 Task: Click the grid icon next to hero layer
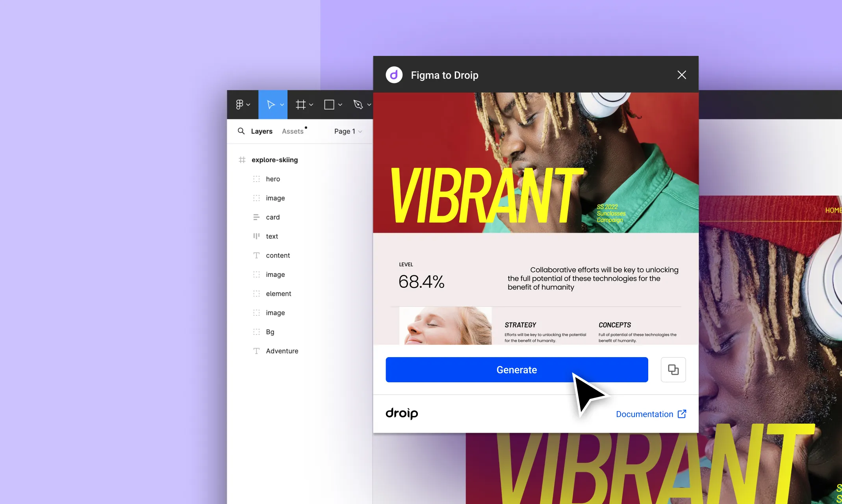tap(256, 179)
